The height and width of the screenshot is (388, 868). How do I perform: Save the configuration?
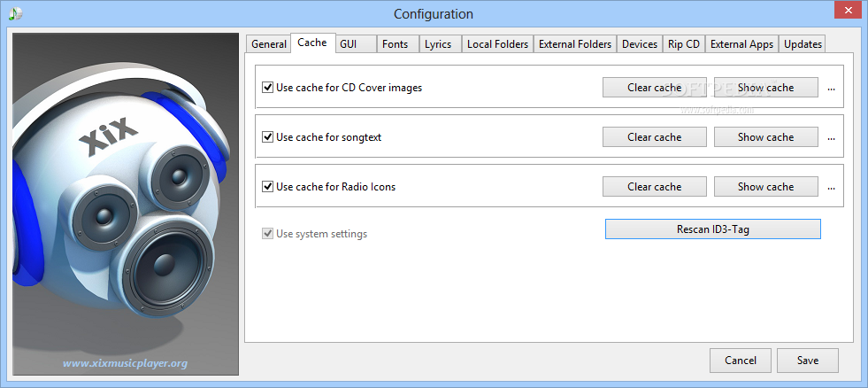808,361
